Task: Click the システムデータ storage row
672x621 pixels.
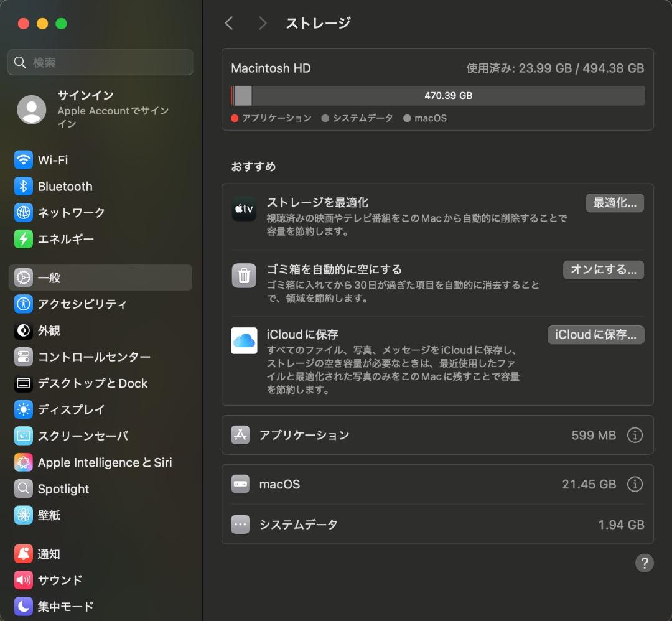Action: pyautogui.click(x=437, y=525)
